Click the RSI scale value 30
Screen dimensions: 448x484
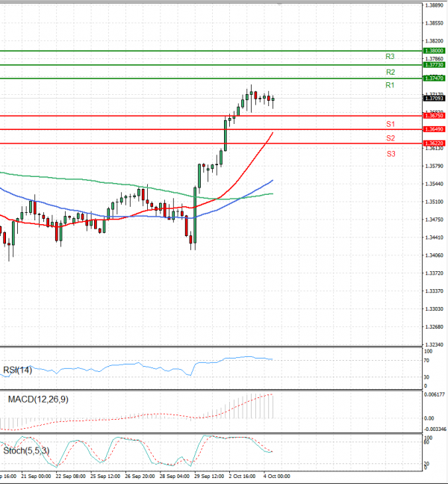pos(426,377)
